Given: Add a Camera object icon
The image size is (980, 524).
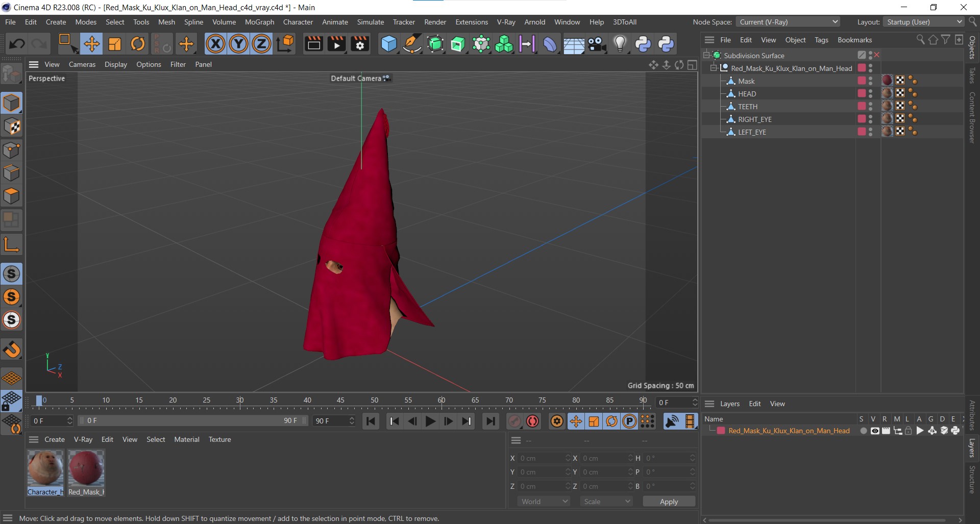Looking at the screenshot, I should pos(597,44).
